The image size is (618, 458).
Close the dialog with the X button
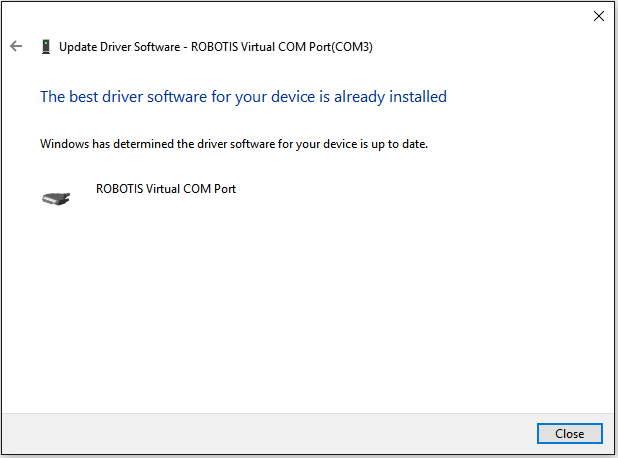coord(598,16)
